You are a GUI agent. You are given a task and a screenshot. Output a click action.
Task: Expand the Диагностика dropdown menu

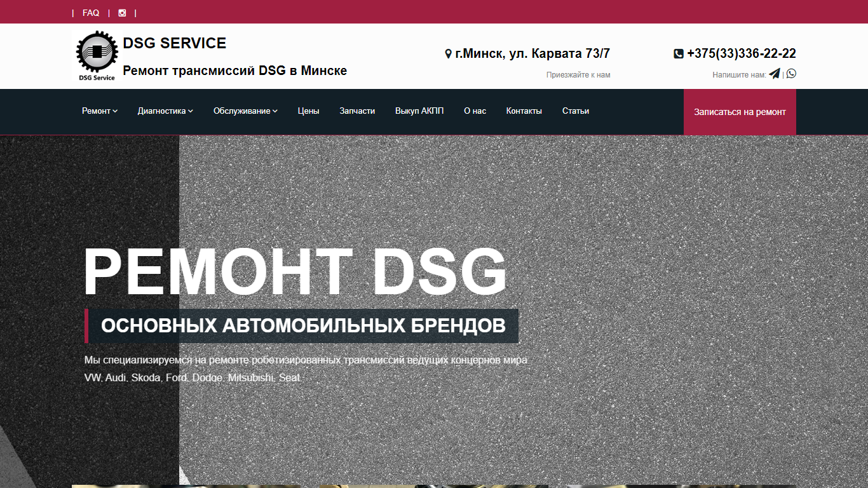coord(165,111)
